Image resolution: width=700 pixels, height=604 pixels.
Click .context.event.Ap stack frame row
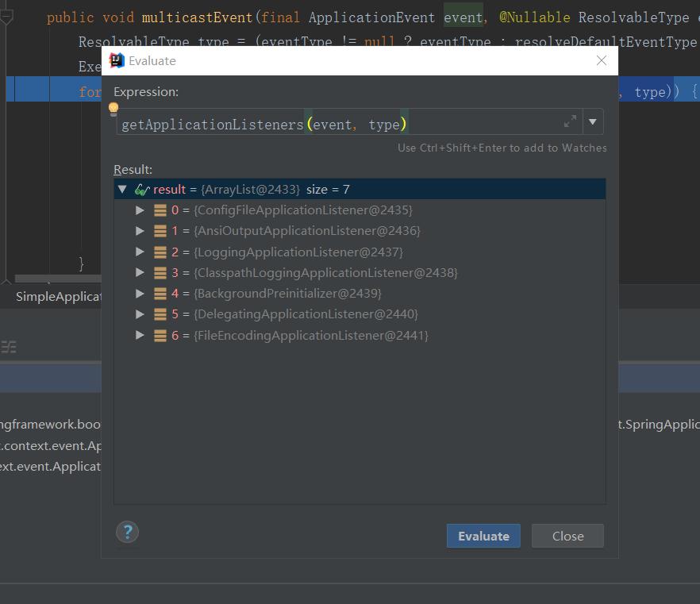tap(51, 445)
